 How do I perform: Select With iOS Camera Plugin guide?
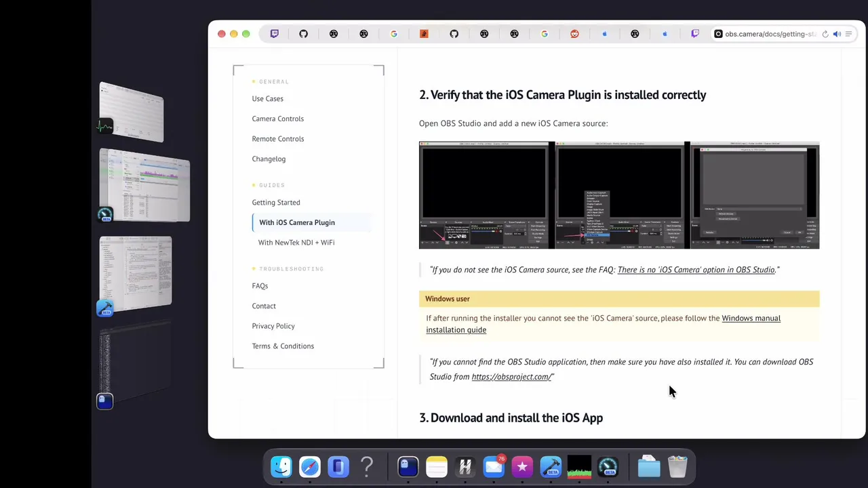tap(297, 222)
